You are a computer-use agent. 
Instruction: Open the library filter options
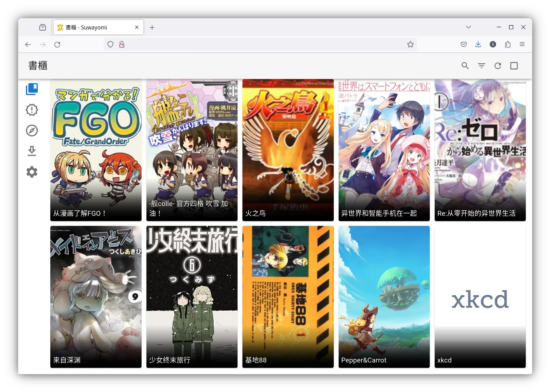click(481, 66)
